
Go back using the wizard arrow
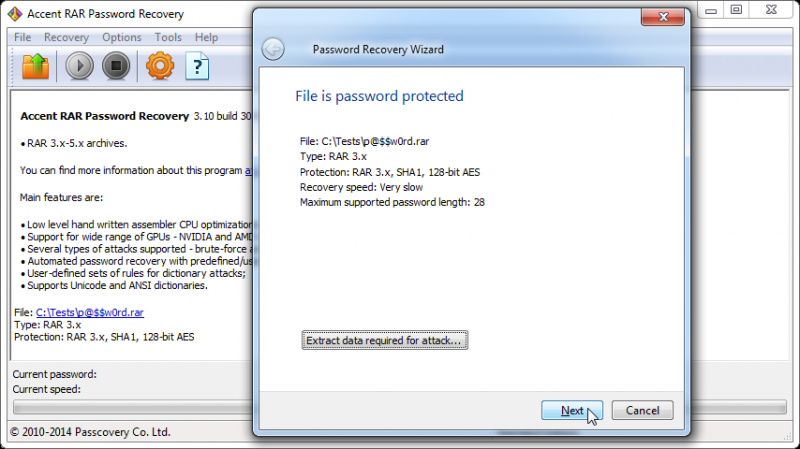click(x=273, y=49)
